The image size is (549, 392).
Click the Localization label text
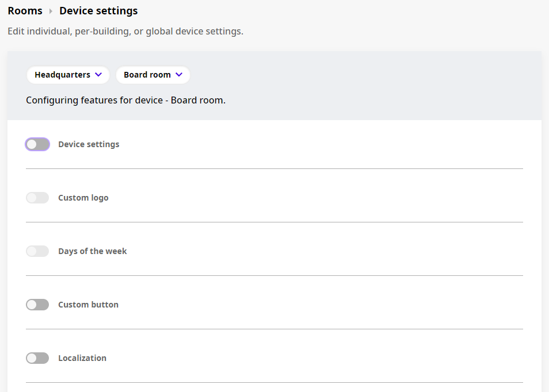coord(82,358)
